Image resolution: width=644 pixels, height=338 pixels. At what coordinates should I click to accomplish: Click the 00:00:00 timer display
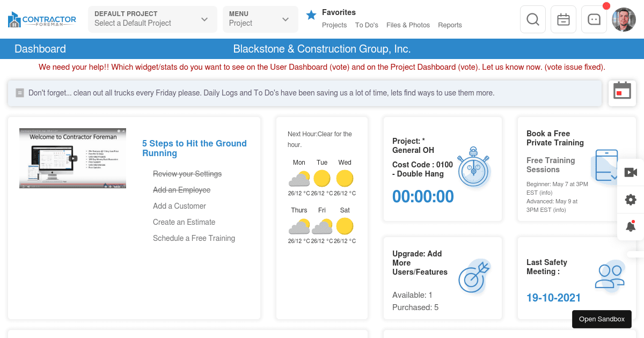click(x=423, y=197)
